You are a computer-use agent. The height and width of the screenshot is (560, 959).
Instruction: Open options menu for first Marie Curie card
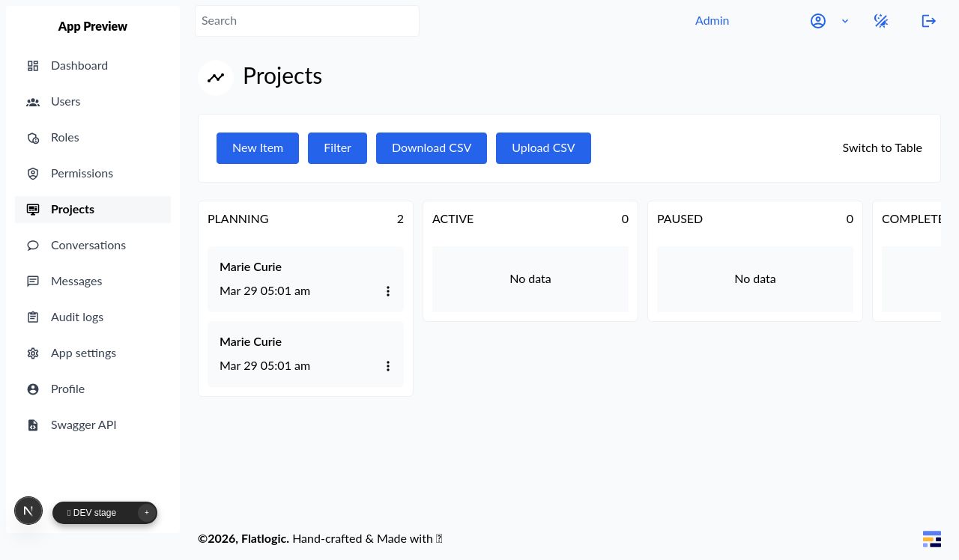pos(388,291)
